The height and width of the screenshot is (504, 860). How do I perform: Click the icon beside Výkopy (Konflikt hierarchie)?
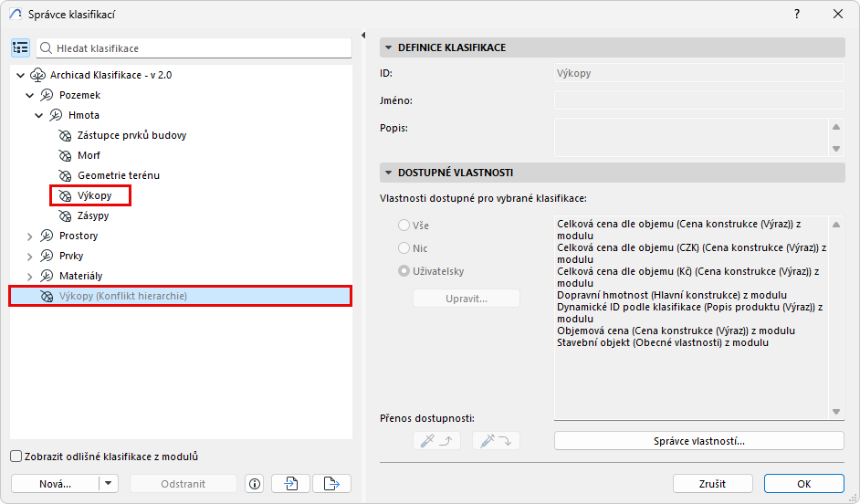tap(47, 296)
